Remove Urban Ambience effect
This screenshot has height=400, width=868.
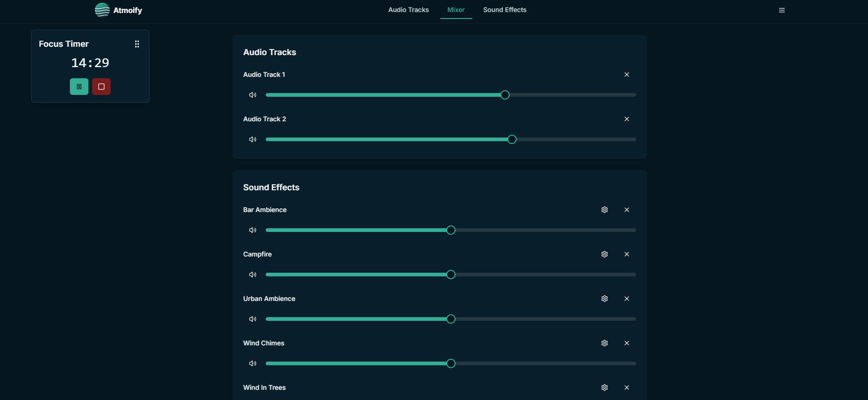click(x=627, y=299)
